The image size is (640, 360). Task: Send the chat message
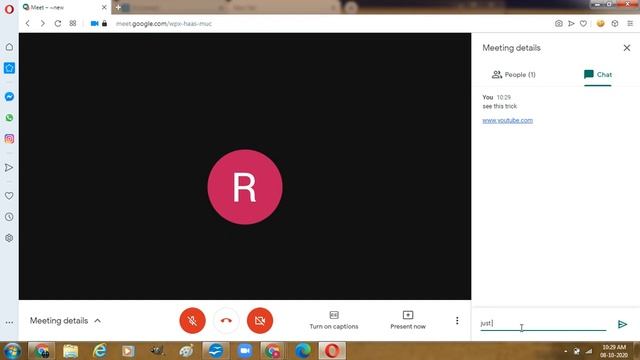(622, 324)
